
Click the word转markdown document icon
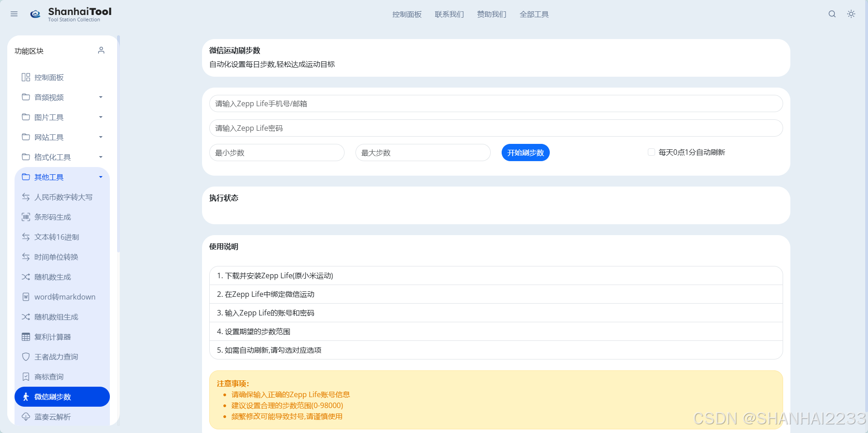point(26,297)
